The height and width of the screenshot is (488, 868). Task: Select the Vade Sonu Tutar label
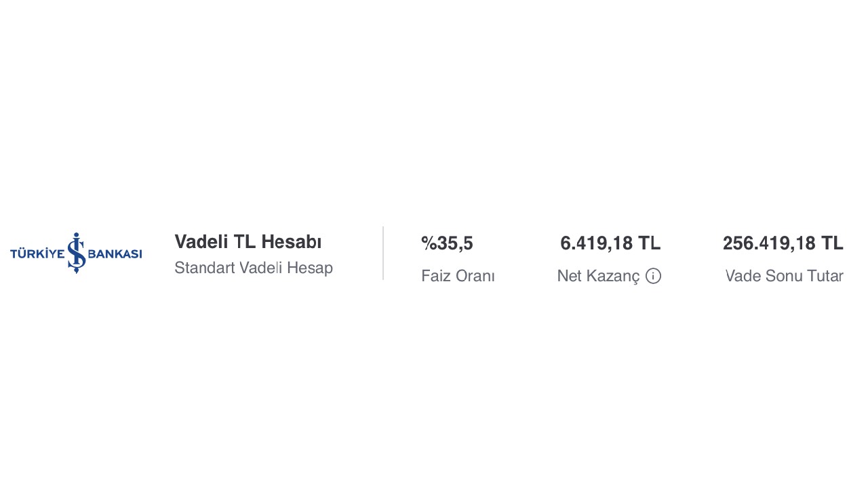point(784,276)
